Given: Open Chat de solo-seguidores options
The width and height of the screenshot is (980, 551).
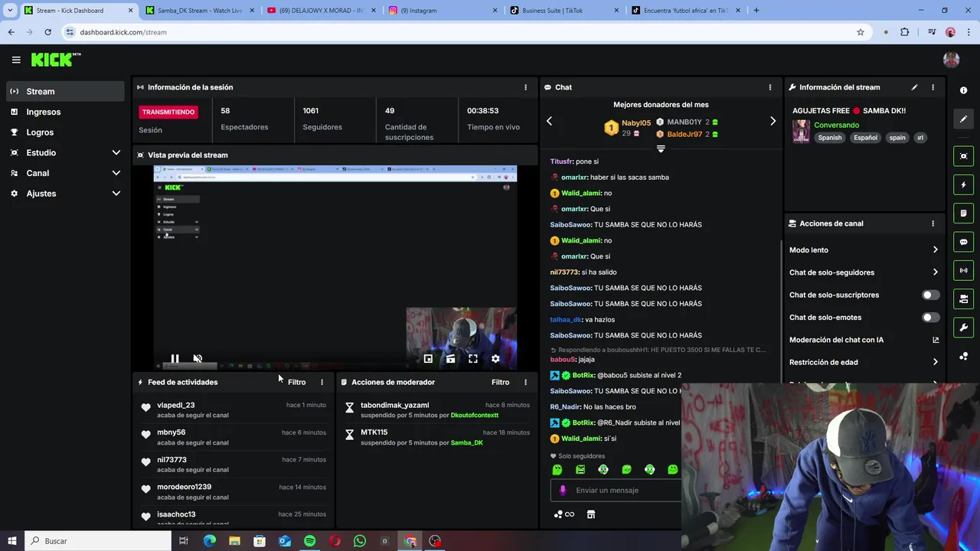Looking at the screenshot, I should [x=864, y=272].
